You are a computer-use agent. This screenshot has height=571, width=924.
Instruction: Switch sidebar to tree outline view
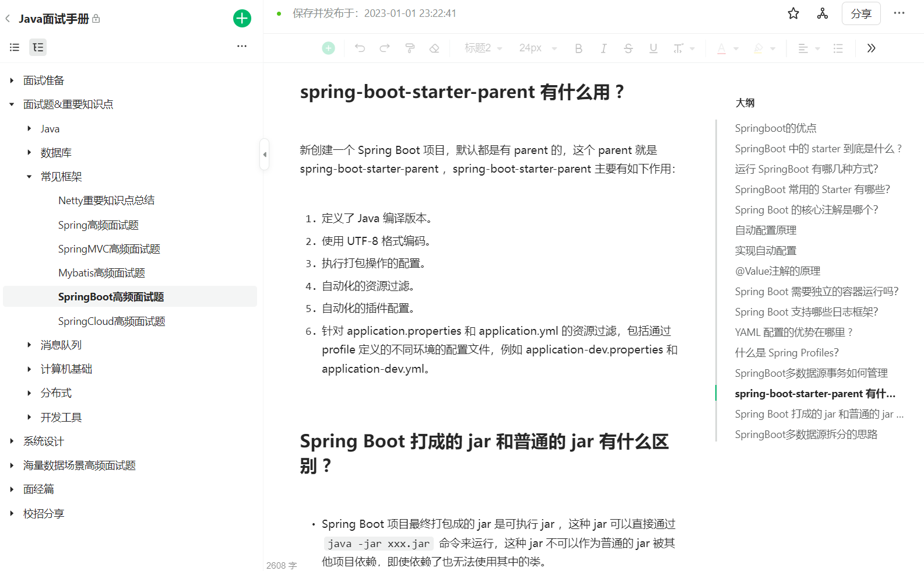pyautogui.click(x=38, y=47)
